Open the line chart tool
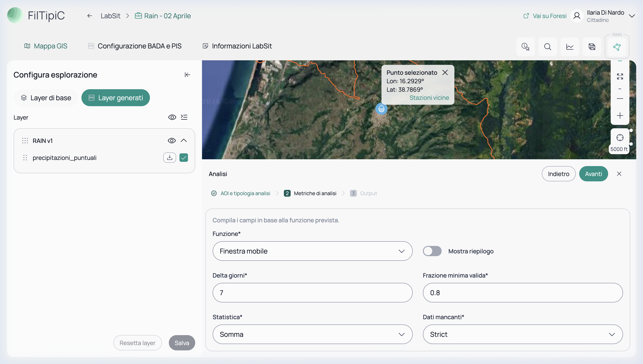The image size is (643, 364). [x=570, y=47]
